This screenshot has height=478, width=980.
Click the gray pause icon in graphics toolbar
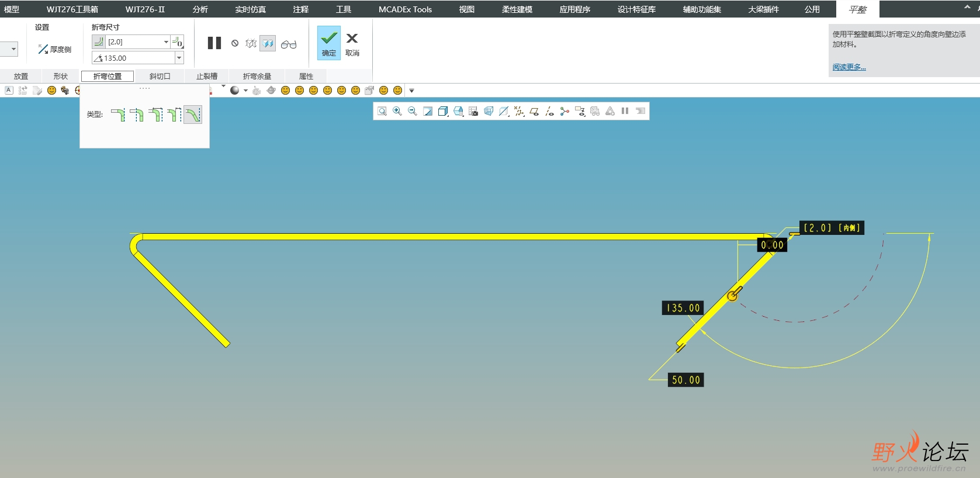625,111
